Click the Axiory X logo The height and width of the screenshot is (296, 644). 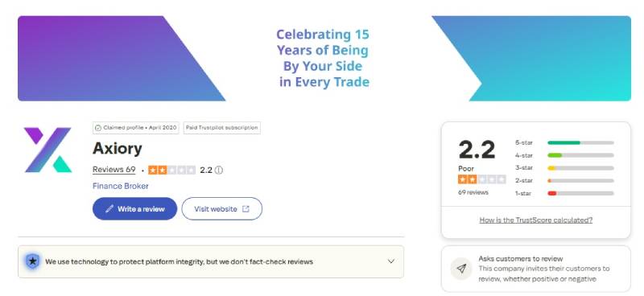point(47,150)
